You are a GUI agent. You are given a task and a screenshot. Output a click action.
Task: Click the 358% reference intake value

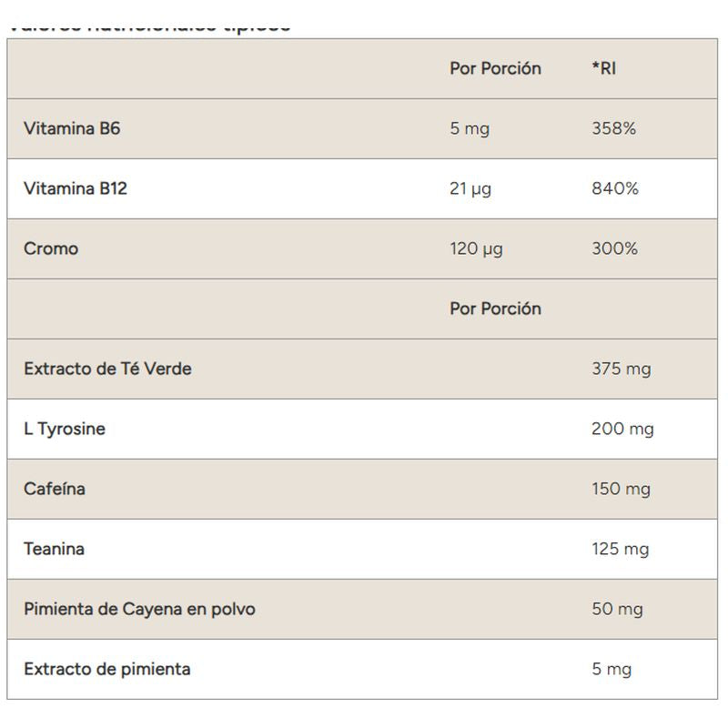pyautogui.click(x=613, y=128)
